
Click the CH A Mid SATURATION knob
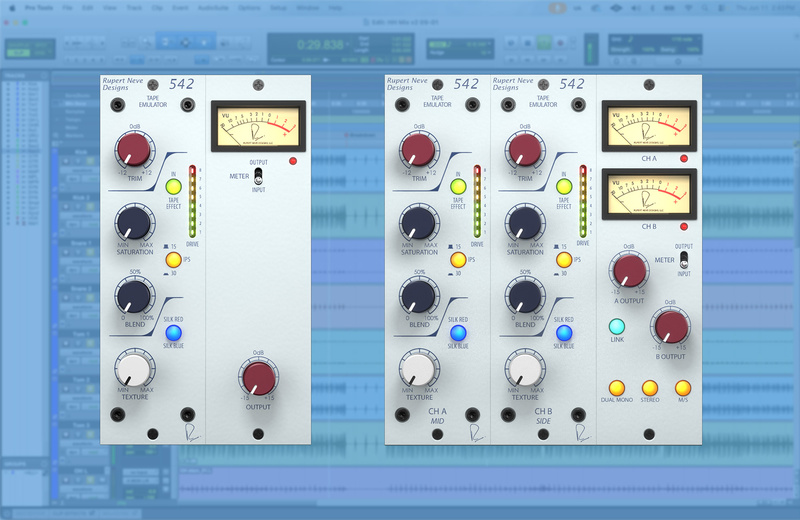click(x=419, y=222)
